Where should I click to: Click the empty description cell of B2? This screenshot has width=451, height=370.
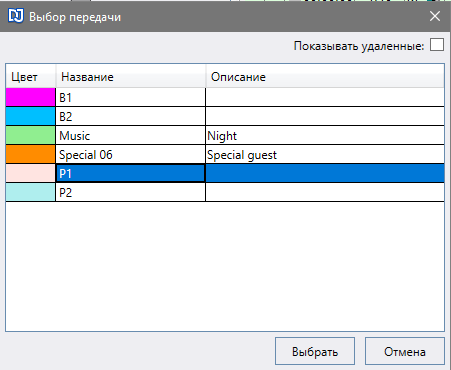(x=325, y=116)
